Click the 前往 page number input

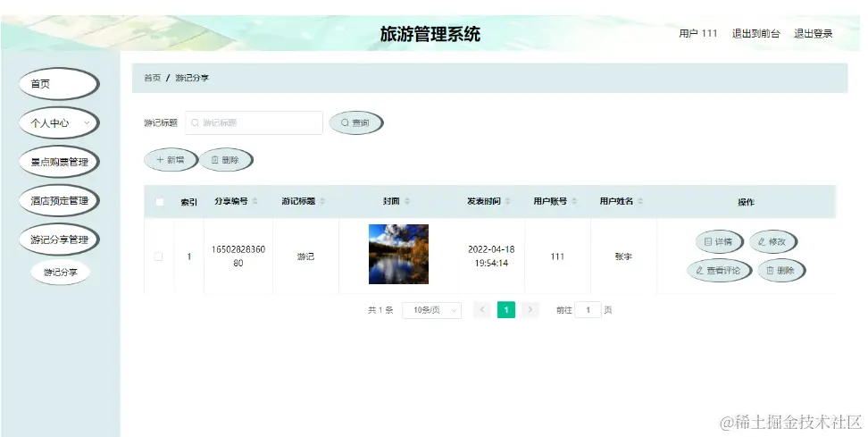pyautogui.click(x=588, y=310)
